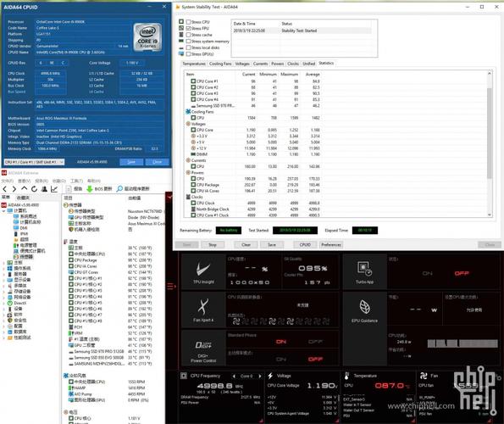Open Turbo App panel
The height and width of the screenshot is (424, 504).
coord(364,272)
